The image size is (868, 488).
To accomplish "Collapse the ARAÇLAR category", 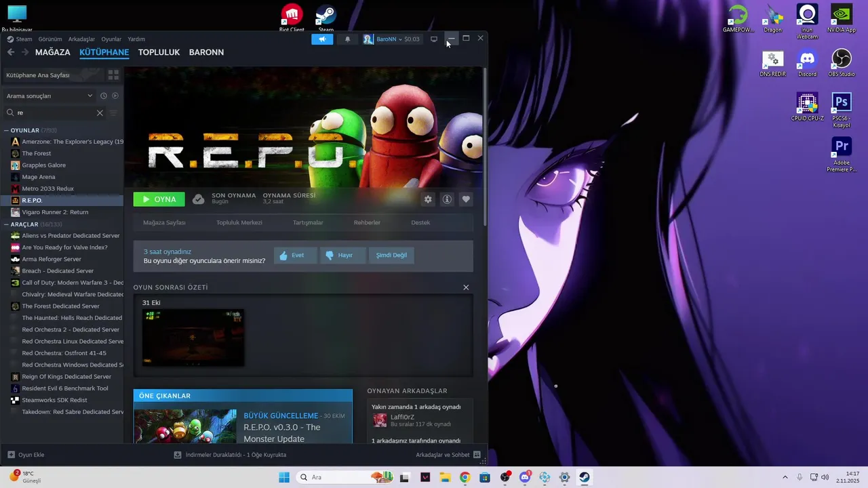I will pos(6,224).
